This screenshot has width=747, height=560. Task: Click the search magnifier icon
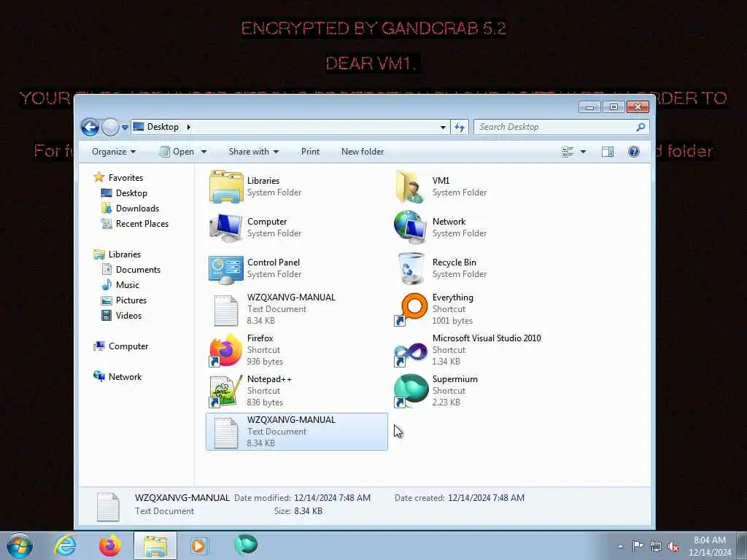click(640, 127)
